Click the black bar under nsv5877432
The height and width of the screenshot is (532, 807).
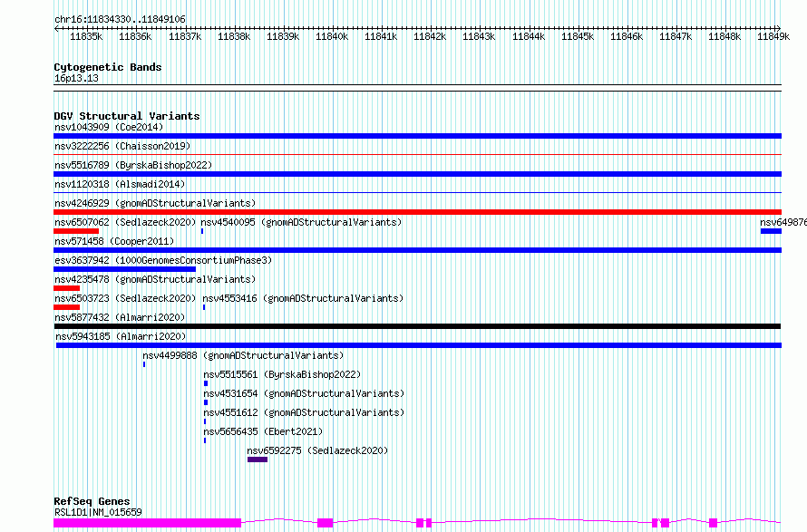417,326
